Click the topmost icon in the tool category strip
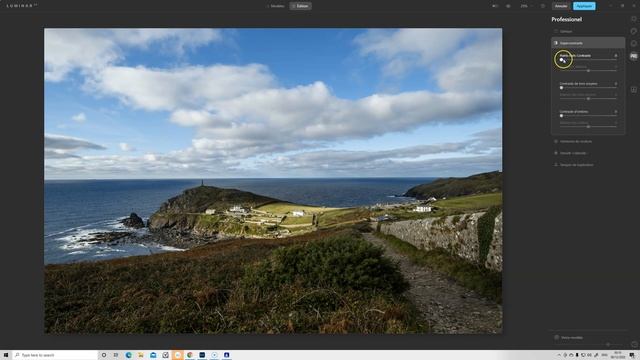Screen dimensions: 640x360 633,19
